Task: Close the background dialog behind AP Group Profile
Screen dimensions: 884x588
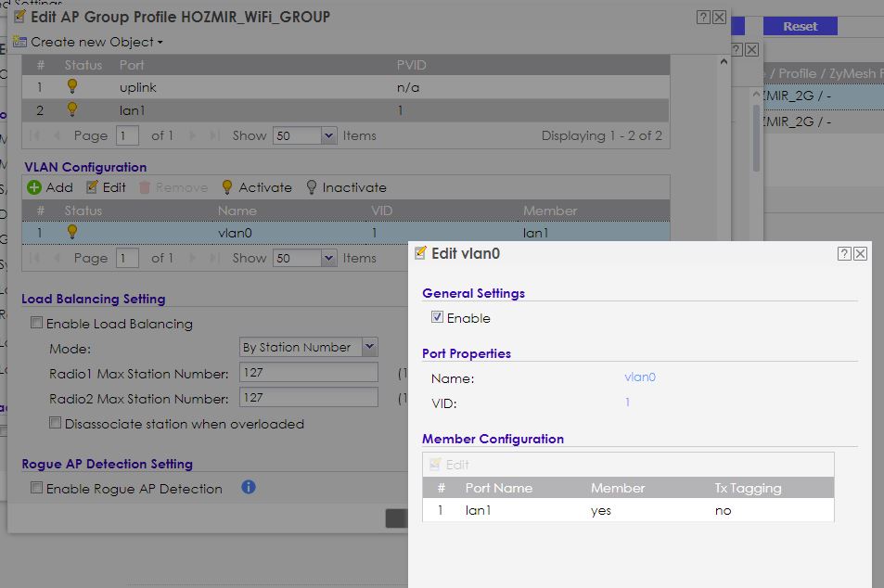Action: tap(751, 49)
